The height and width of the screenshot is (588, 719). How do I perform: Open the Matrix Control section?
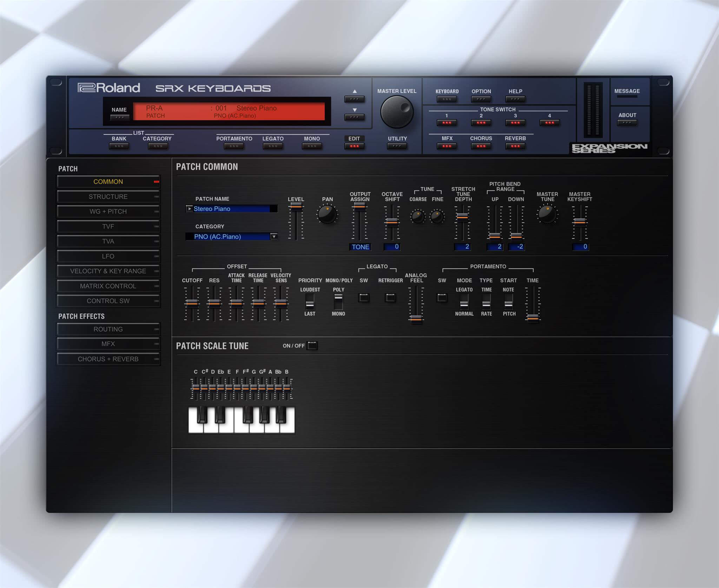coord(108,286)
